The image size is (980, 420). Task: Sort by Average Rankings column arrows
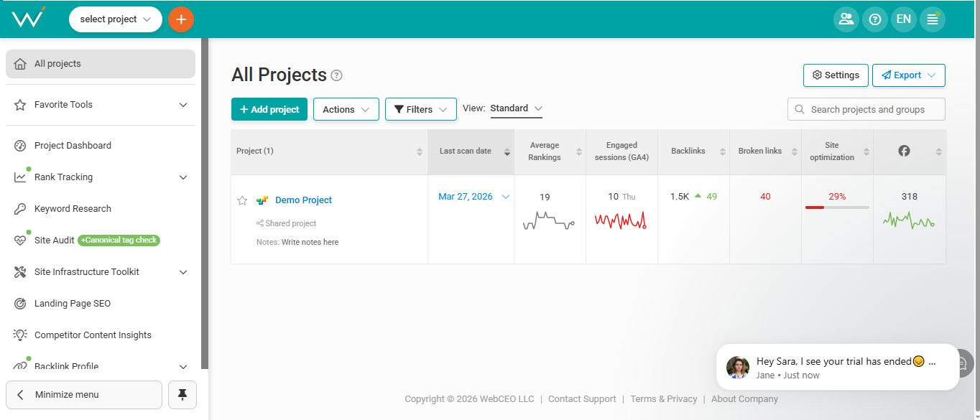point(579,151)
